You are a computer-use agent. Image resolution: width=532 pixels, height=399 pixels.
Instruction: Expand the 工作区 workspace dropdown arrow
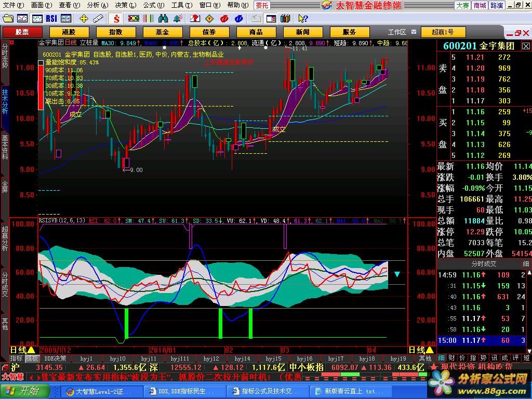click(x=412, y=32)
